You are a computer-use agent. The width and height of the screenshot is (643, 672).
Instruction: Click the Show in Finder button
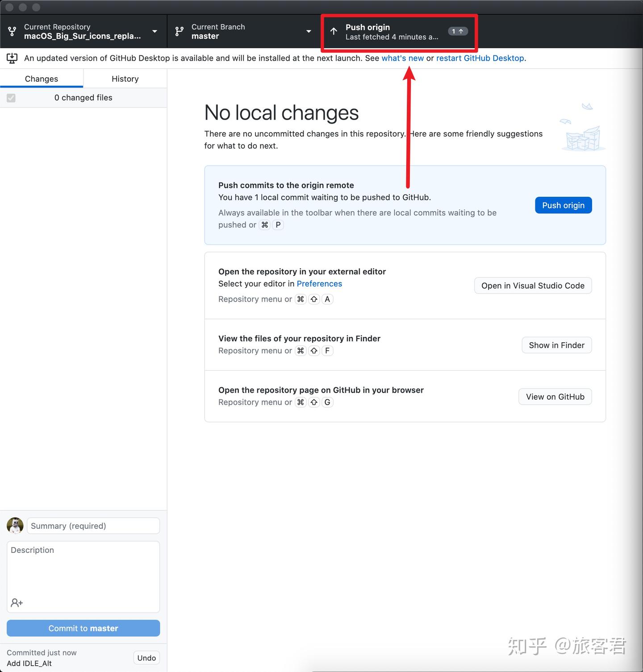point(557,345)
